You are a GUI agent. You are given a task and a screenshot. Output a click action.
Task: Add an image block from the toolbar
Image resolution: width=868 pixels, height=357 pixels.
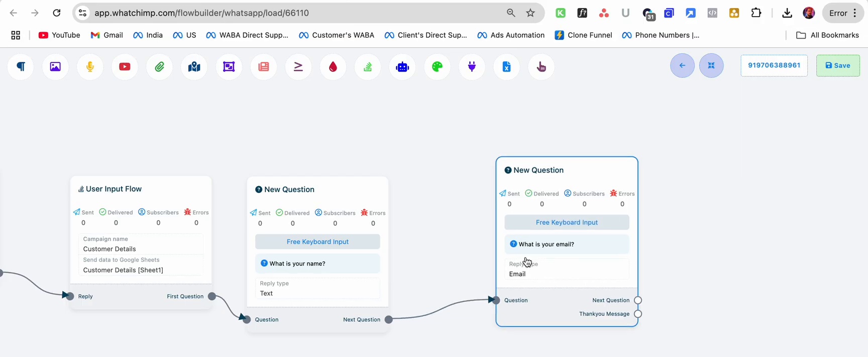[55, 67]
